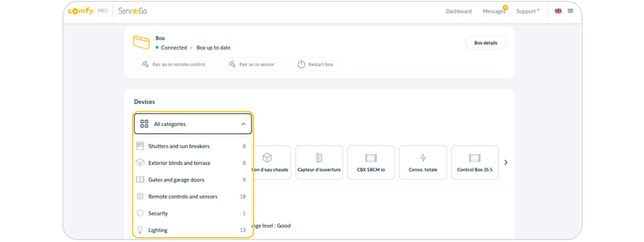This screenshot has height=242, width=644.
Task: Click the Conso. totale lightning icon
Action: pos(423,158)
